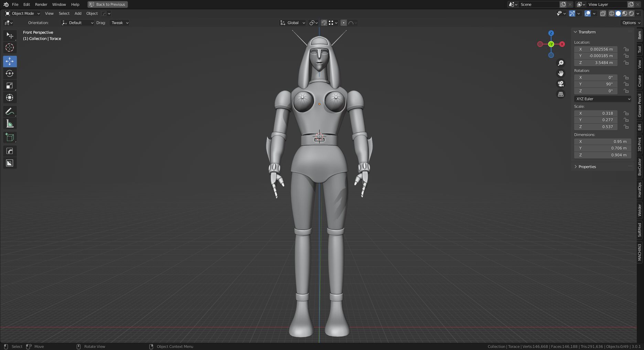The image size is (644, 350).
Task: Select the Rotate tool
Action: point(10,73)
